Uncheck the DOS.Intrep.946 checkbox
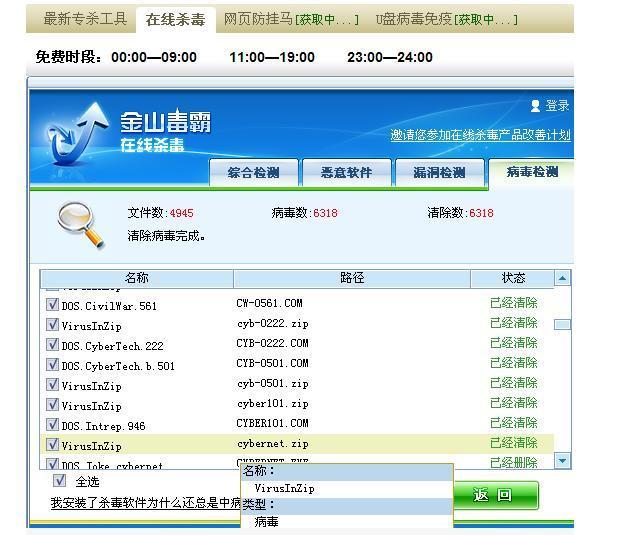Image resolution: width=640 pixels, height=535 pixels. (x=52, y=424)
